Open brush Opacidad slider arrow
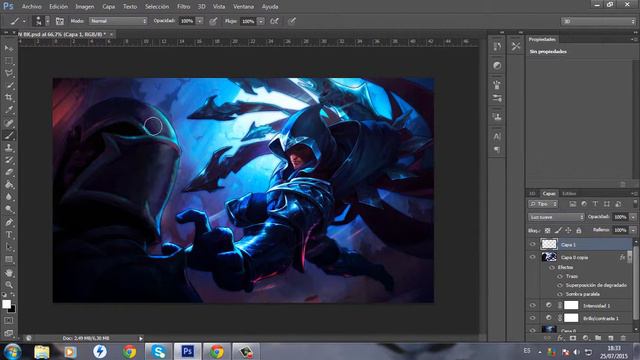640x360 pixels. point(200,21)
